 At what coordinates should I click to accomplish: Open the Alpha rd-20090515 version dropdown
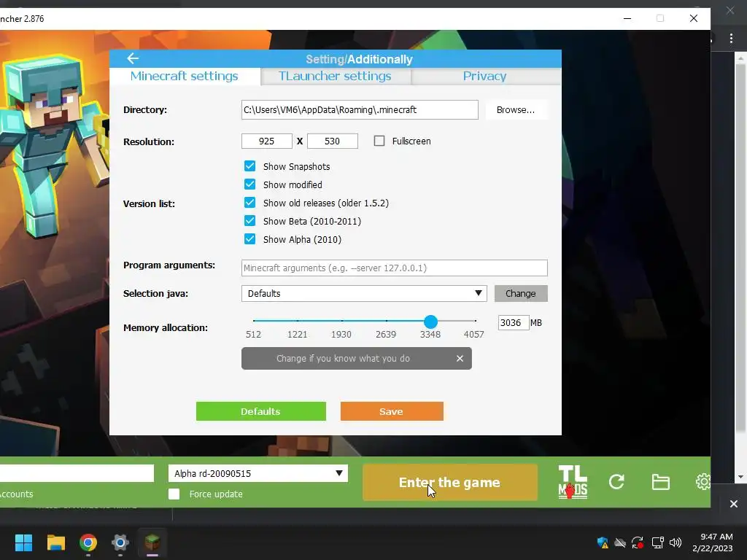click(258, 473)
